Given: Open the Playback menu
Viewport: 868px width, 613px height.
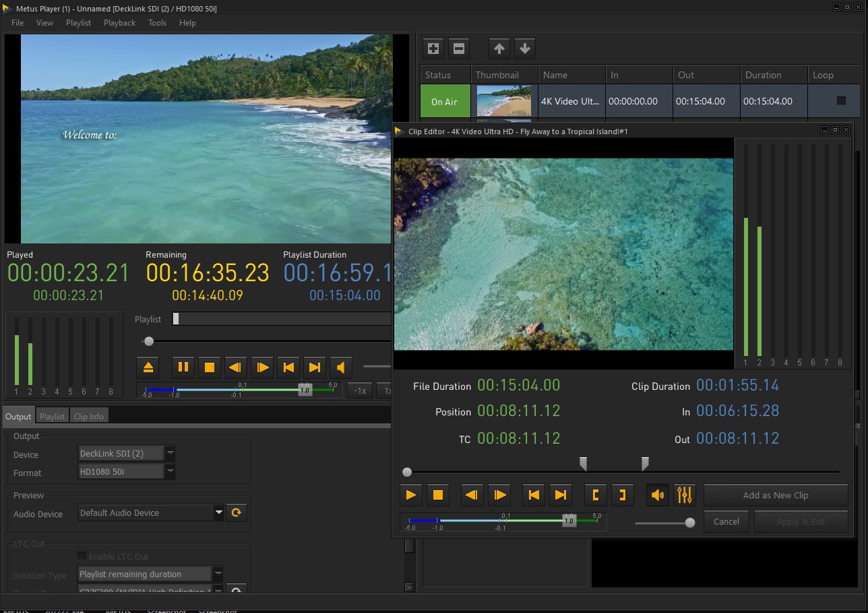Looking at the screenshot, I should pyautogui.click(x=120, y=22).
